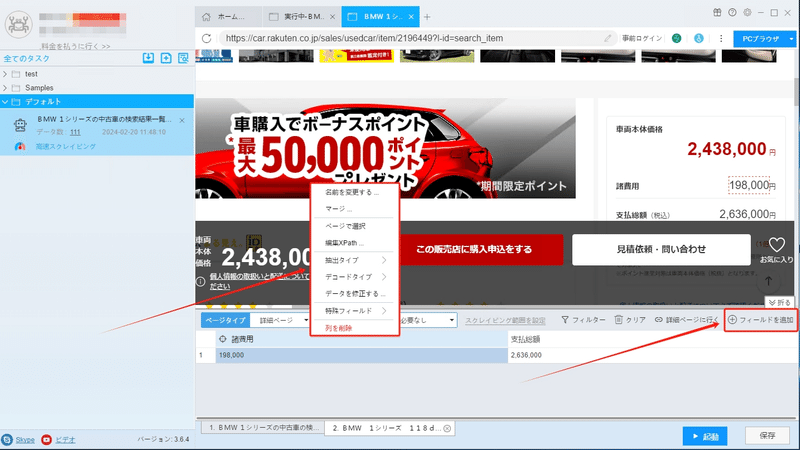Switch to step tab '1. BMW 1シリーズの中古車の検...'
This screenshot has height=450, width=800.
tap(263, 428)
